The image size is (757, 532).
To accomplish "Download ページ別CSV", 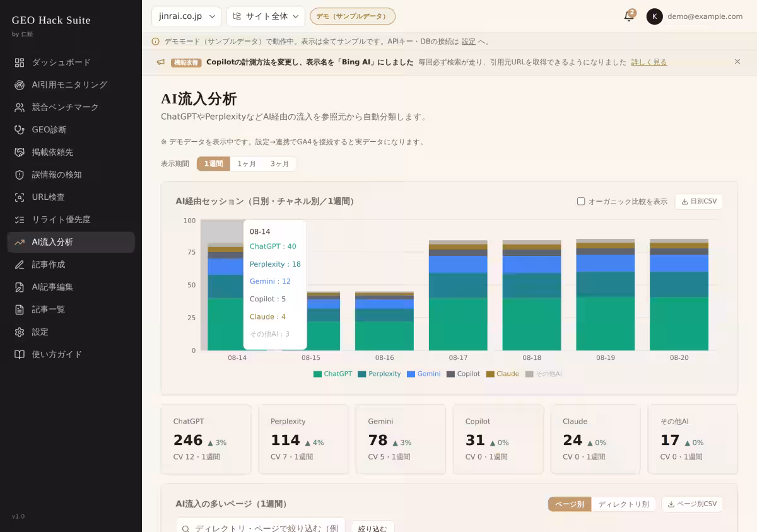I will tap(692, 504).
